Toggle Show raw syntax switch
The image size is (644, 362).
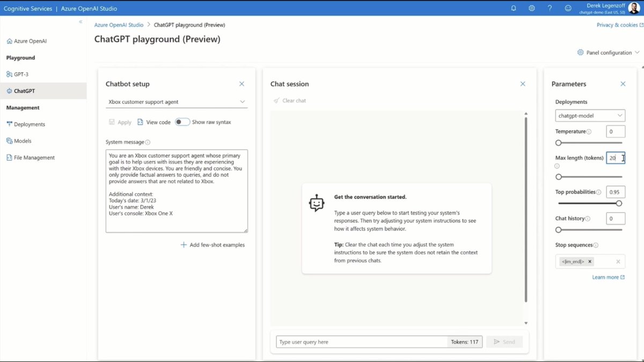tap(182, 122)
